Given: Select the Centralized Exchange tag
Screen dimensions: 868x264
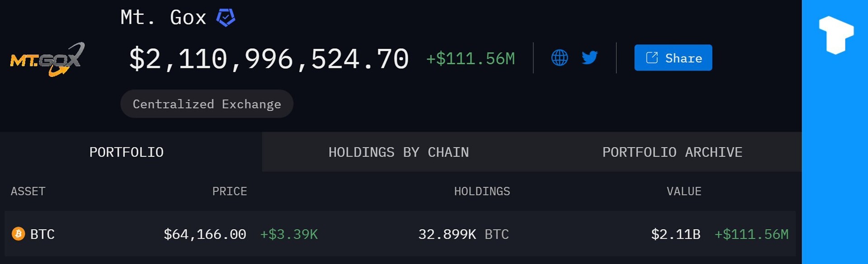Looking at the screenshot, I should [x=207, y=104].
